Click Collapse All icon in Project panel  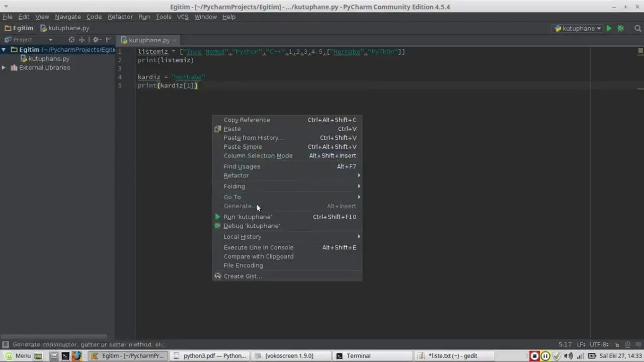click(82, 40)
